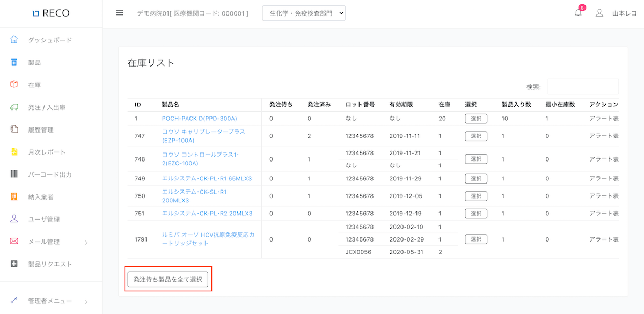The width and height of the screenshot is (644, 314).
Task: Go to 発注 / 入出庫 menu item
Action: 47,107
